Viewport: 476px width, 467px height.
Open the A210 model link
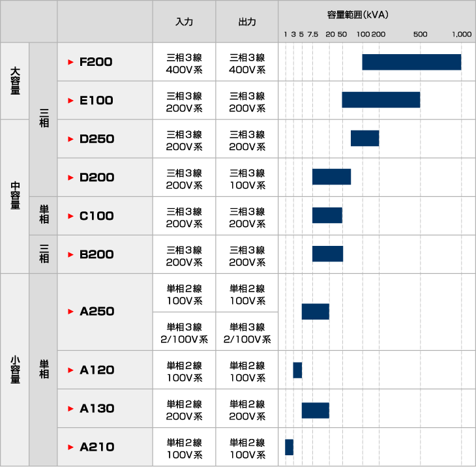(97, 447)
